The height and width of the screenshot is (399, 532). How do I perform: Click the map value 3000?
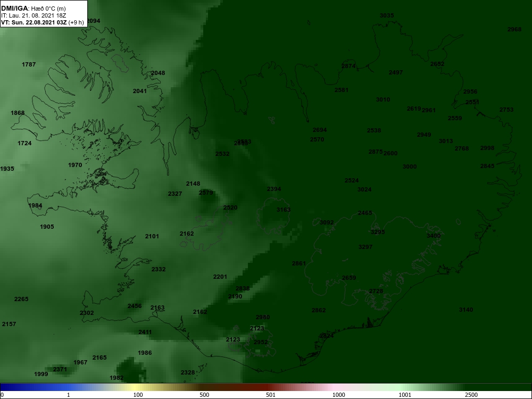pyautogui.click(x=410, y=167)
